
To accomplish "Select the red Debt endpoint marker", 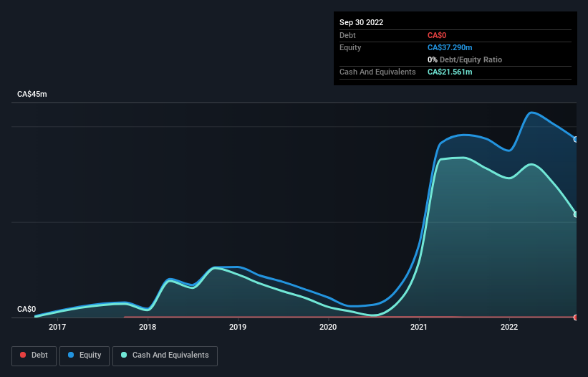I will pyautogui.click(x=576, y=318).
